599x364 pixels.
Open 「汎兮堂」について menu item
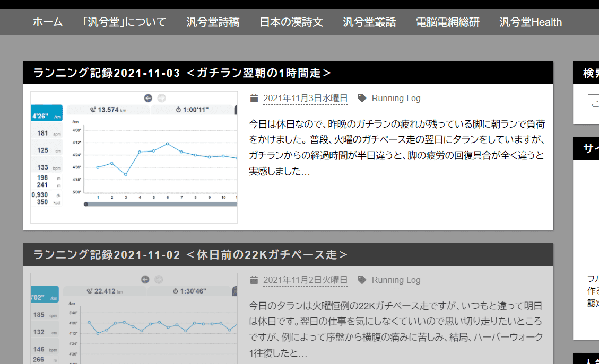point(124,22)
